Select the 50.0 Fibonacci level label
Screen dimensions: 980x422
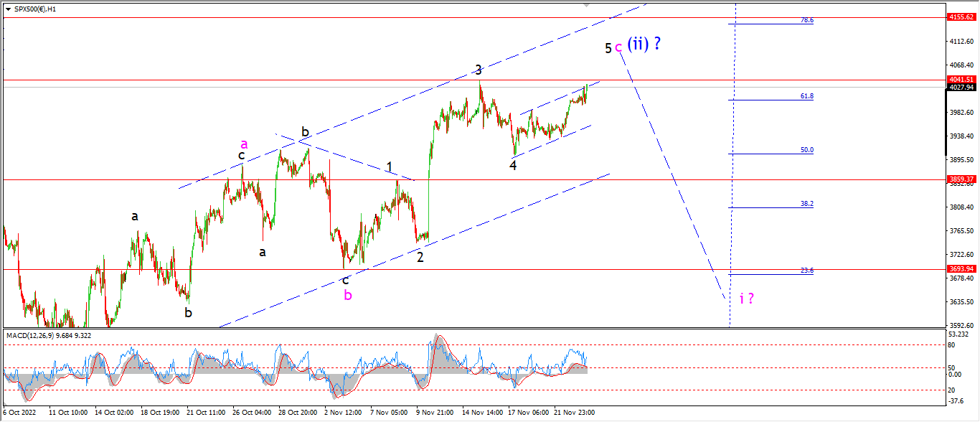coord(807,150)
